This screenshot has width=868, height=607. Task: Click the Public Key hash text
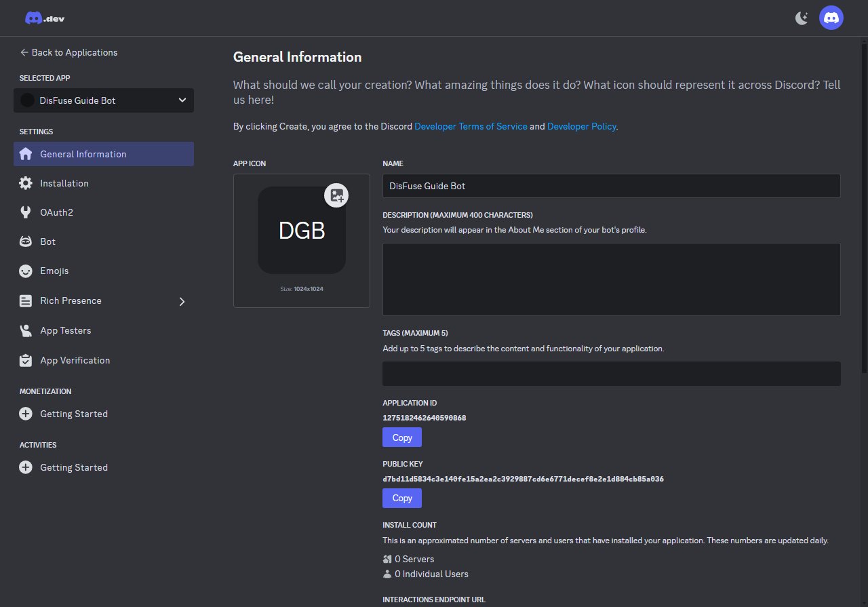click(x=523, y=479)
